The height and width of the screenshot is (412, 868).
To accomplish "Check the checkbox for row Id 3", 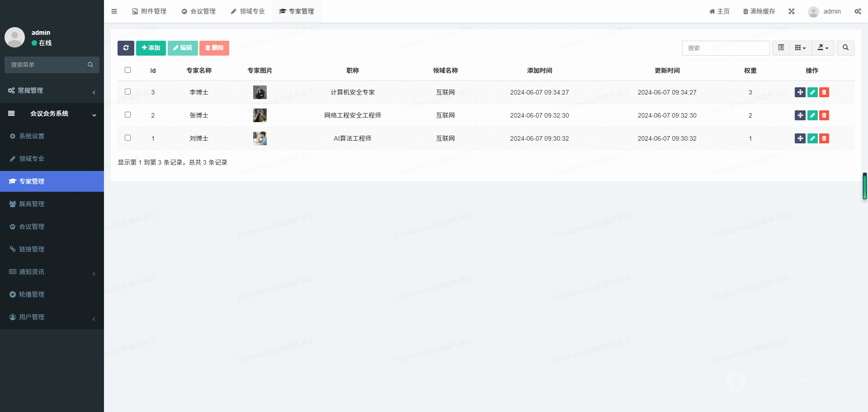I will coord(127,92).
